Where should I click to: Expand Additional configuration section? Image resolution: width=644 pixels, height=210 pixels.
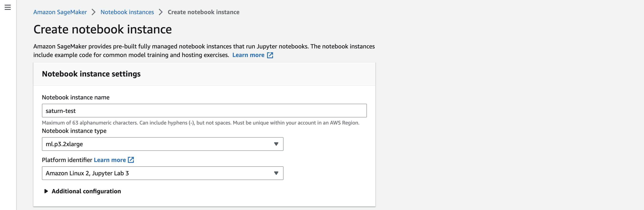tap(83, 191)
